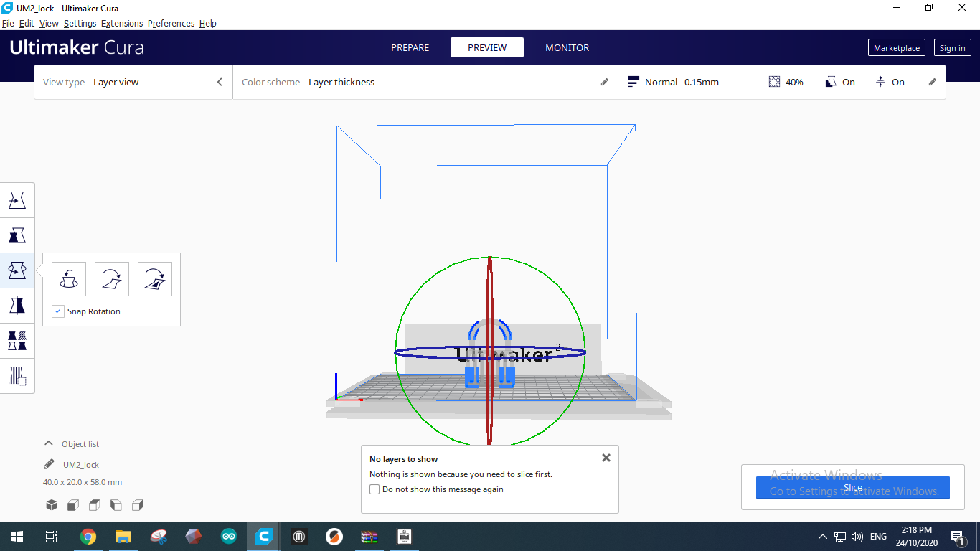Open the View type 'Layer view' dropdown
This screenshot has height=551, width=980.
point(133,82)
